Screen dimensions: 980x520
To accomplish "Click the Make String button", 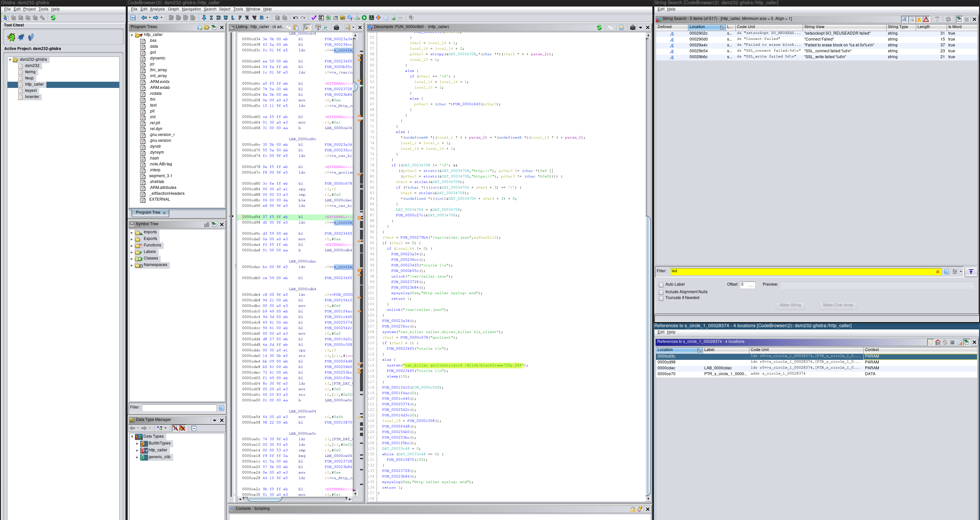I will [x=790, y=305].
